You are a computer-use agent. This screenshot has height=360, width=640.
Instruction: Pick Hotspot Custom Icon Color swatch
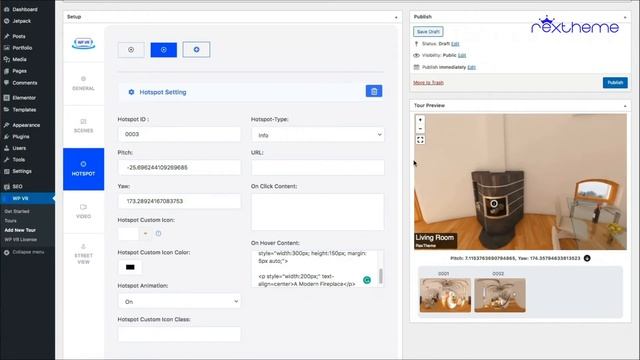coord(130,267)
